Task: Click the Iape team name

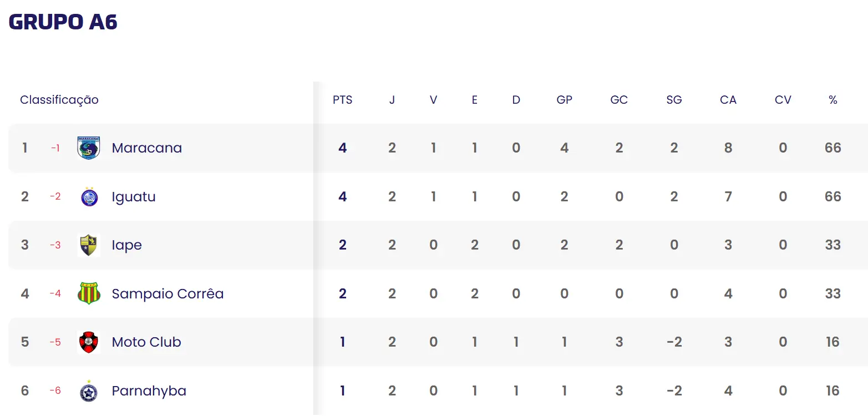Action: 126,245
